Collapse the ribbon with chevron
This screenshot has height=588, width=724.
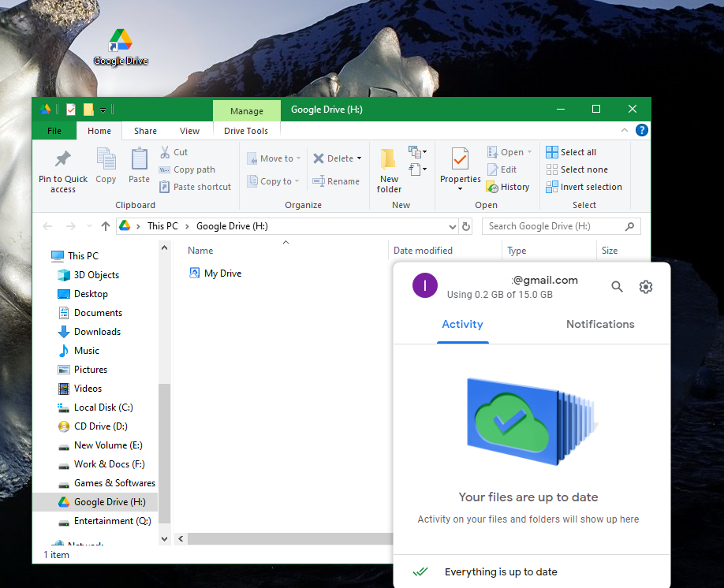pyautogui.click(x=625, y=130)
